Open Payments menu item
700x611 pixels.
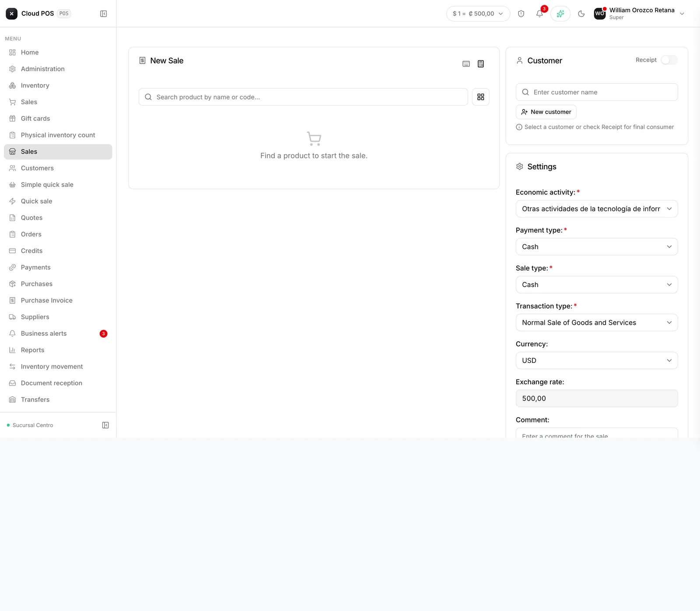pyautogui.click(x=58, y=267)
